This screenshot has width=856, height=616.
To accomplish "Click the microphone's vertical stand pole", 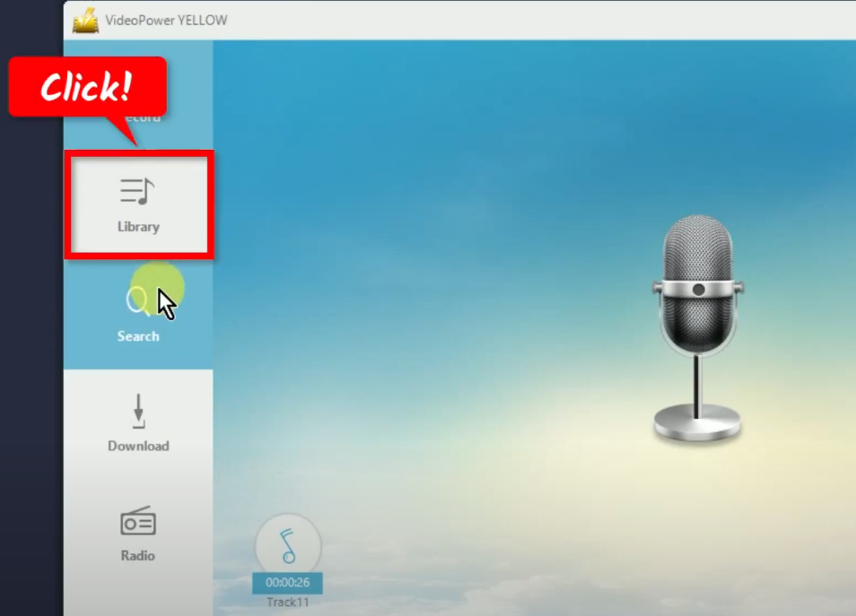I will coord(698,377).
